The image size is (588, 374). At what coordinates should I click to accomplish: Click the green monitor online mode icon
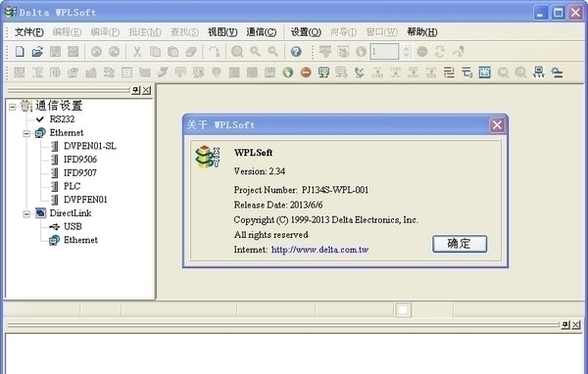323,71
